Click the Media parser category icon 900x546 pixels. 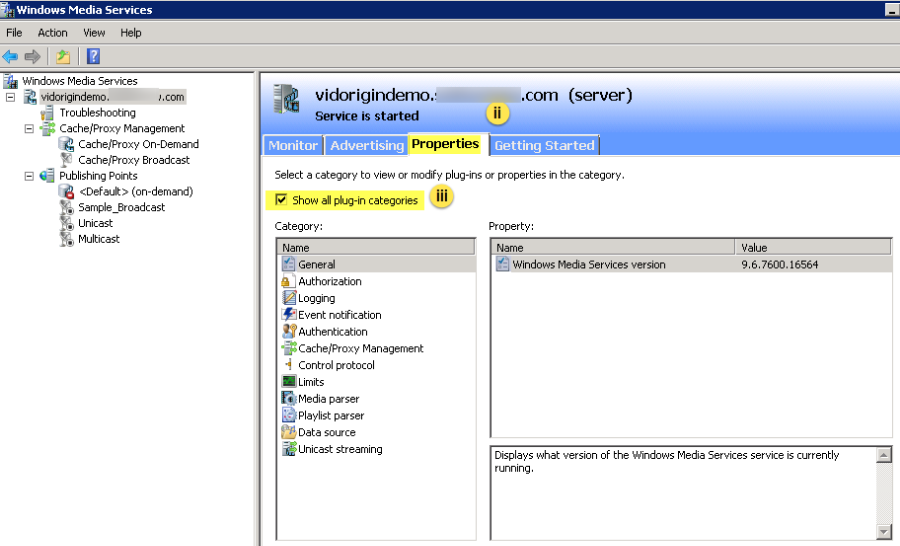click(289, 399)
